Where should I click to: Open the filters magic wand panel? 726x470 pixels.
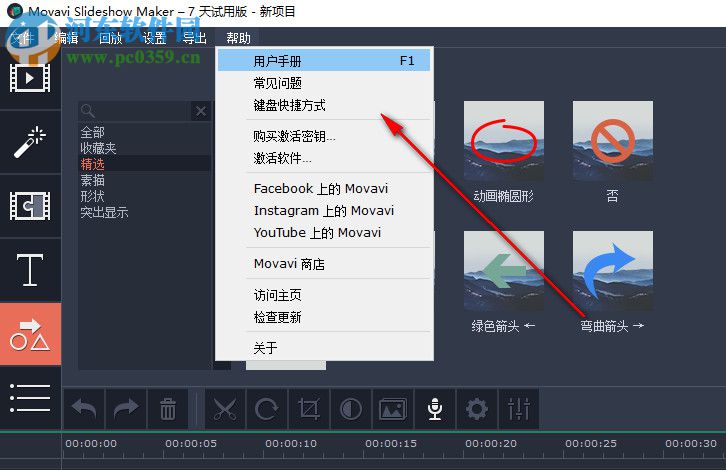click(30, 142)
